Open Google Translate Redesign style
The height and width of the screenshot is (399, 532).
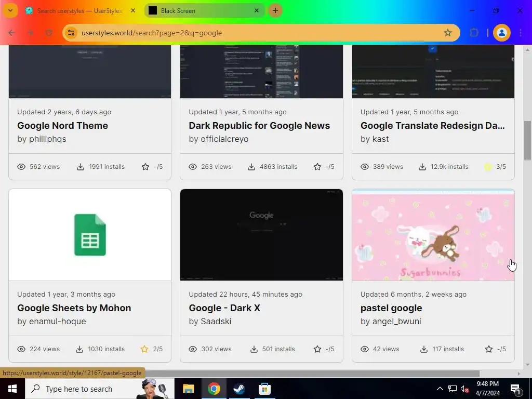(x=433, y=126)
